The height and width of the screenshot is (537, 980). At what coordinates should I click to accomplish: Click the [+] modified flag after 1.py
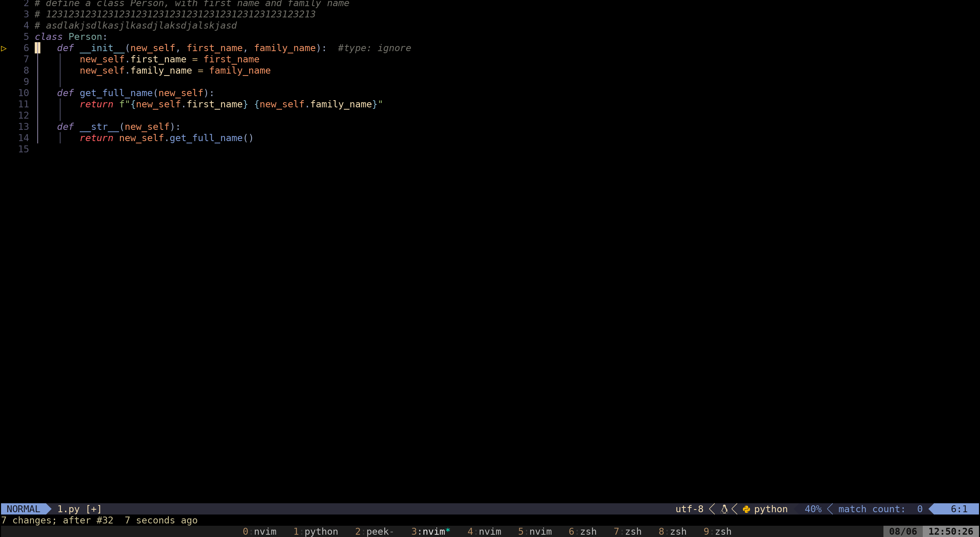point(94,509)
